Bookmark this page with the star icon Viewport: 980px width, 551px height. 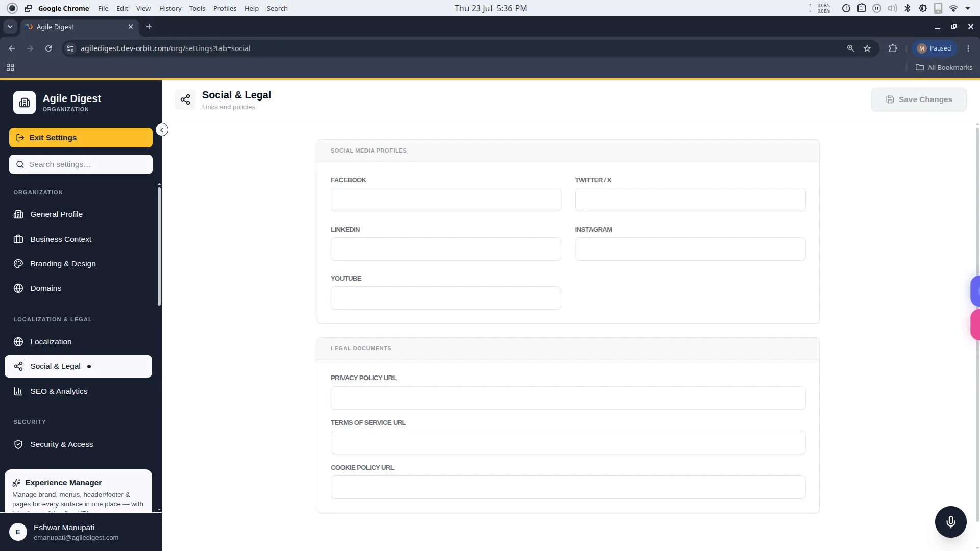(x=867, y=48)
